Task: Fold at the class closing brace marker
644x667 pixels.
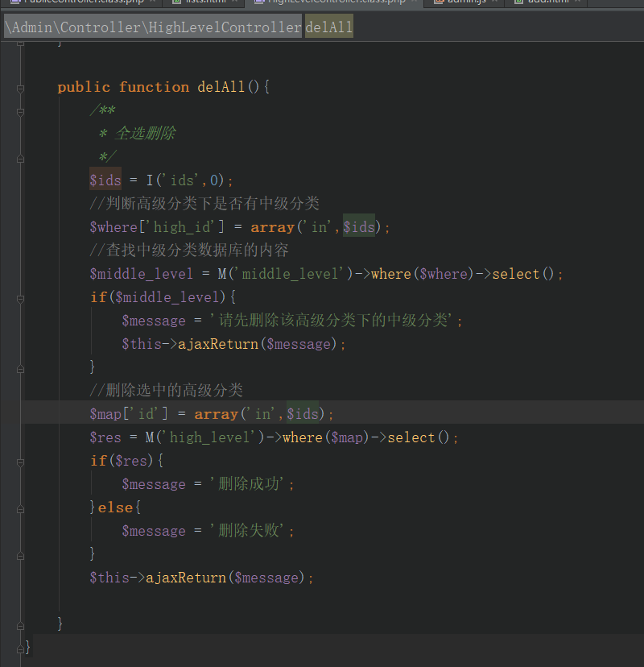Action: (20, 649)
